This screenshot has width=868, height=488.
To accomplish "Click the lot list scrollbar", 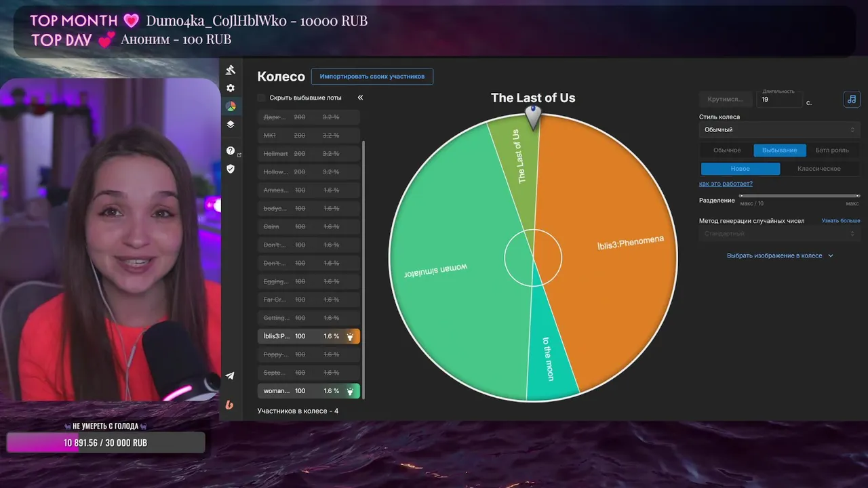I will [364, 270].
